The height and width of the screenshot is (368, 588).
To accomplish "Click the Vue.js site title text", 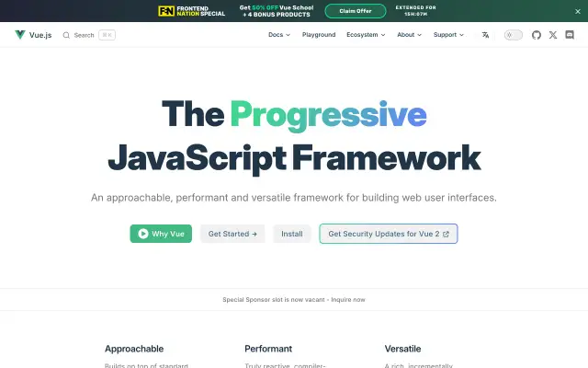I will tap(40, 35).
